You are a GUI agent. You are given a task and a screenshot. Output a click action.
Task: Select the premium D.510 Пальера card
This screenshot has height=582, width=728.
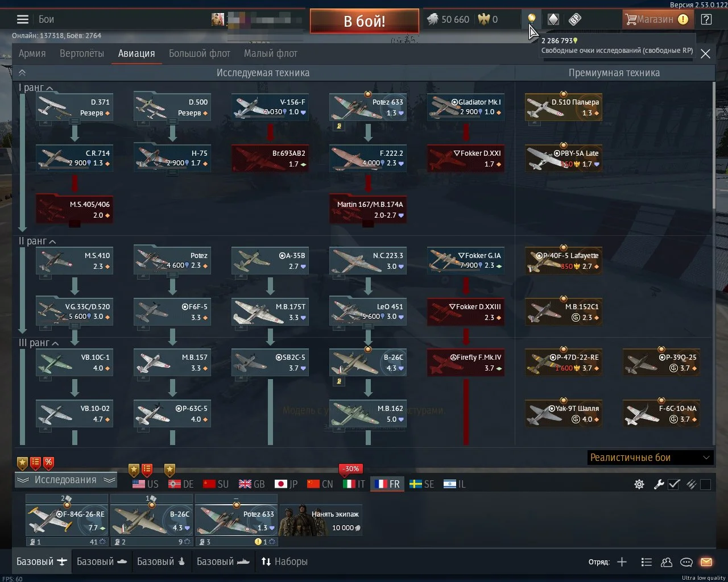[564, 107]
